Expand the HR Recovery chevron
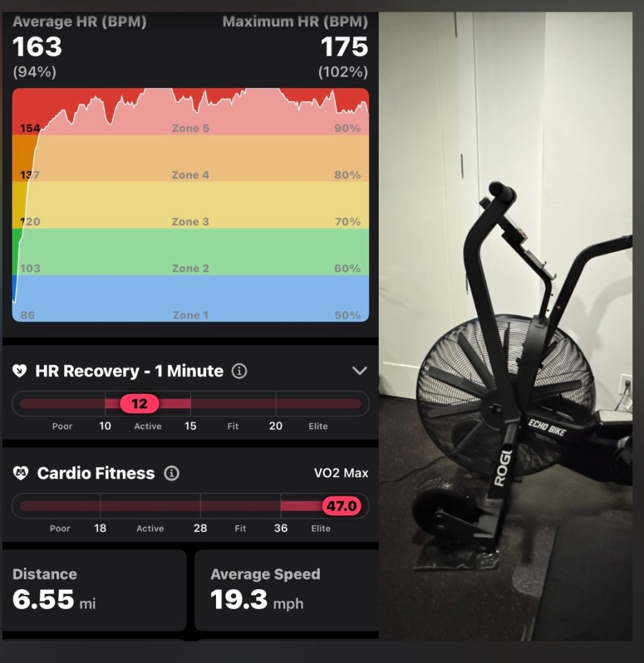 click(x=360, y=371)
